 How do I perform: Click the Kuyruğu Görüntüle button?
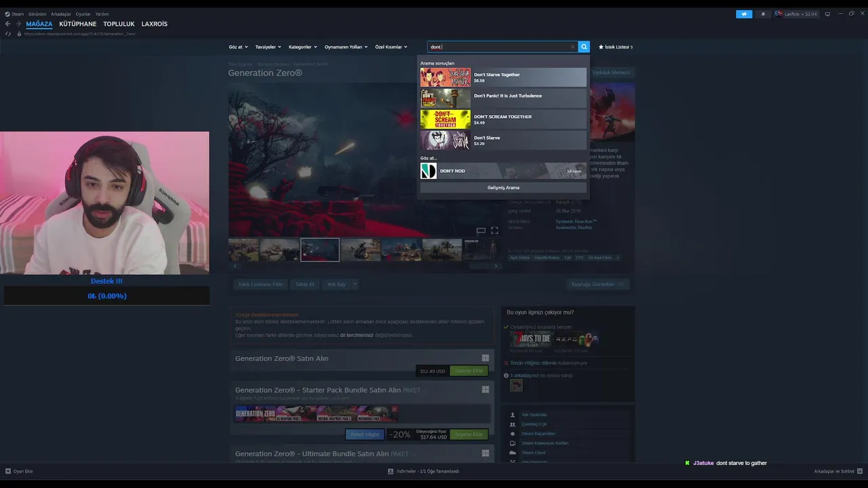pyautogui.click(x=598, y=284)
